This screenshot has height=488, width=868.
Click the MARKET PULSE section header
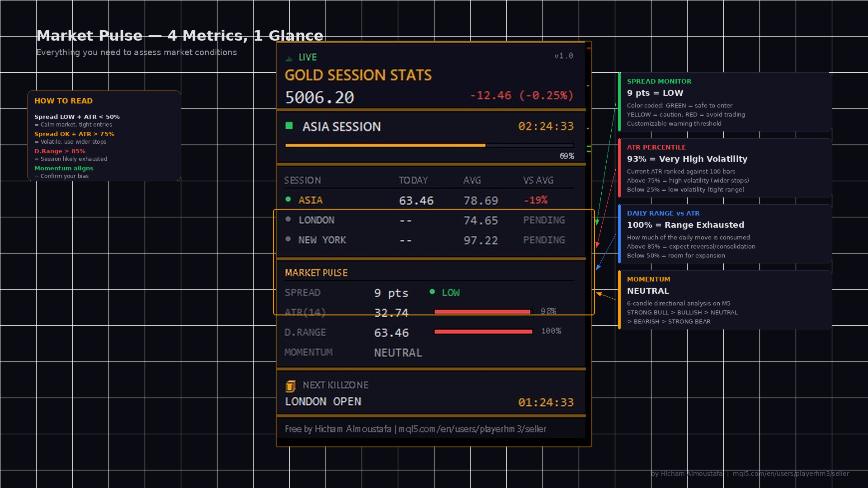(316, 273)
